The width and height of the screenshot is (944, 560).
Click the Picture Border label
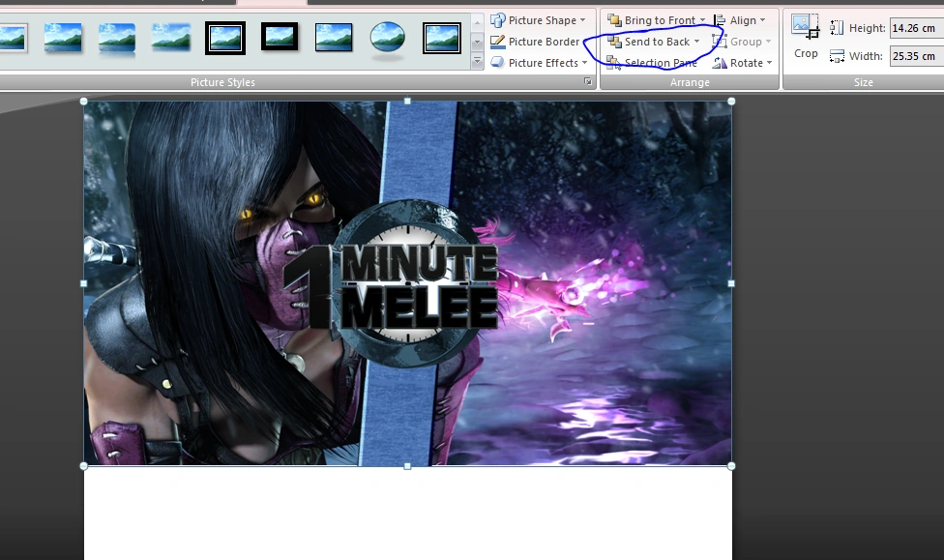coord(544,42)
